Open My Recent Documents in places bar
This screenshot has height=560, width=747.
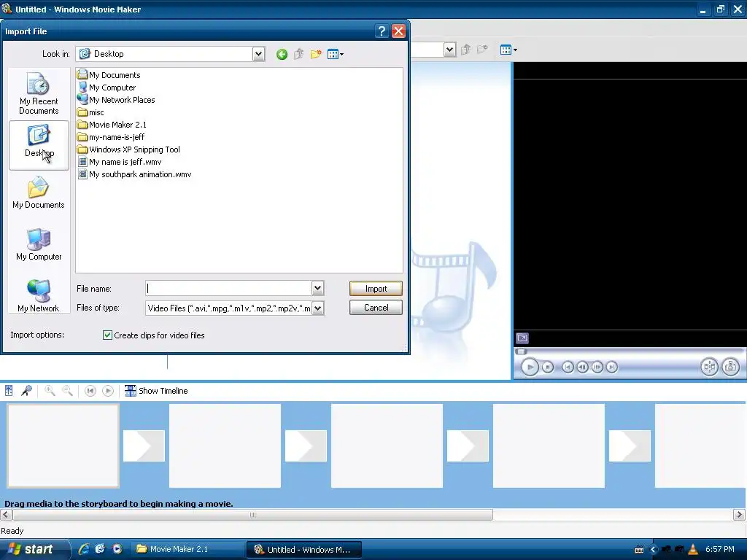(39, 93)
